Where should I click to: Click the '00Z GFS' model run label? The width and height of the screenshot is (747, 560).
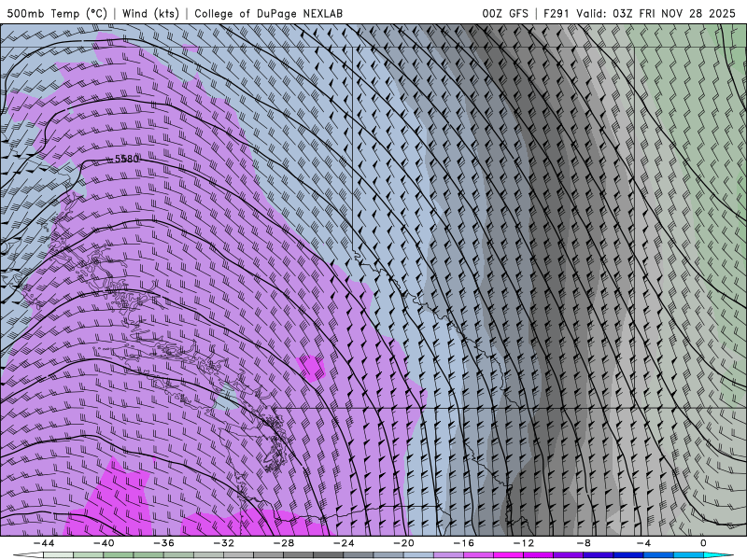pyautogui.click(x=505, y=14)
